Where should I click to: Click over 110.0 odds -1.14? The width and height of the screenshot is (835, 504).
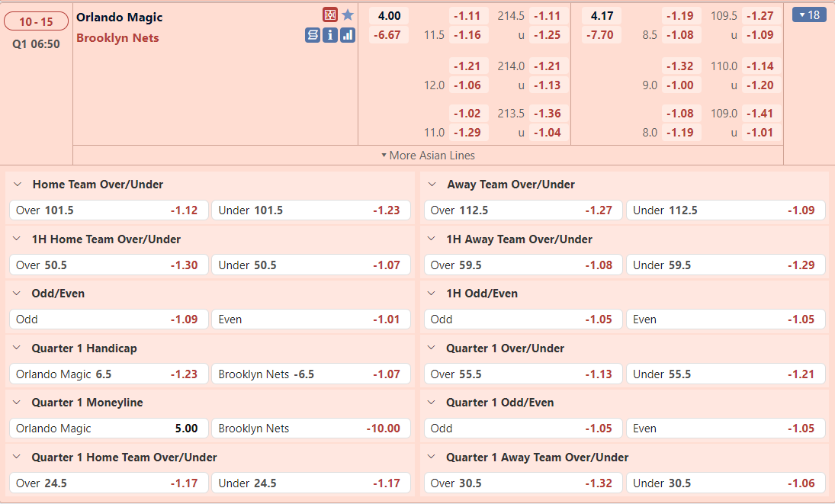(762, 66)
